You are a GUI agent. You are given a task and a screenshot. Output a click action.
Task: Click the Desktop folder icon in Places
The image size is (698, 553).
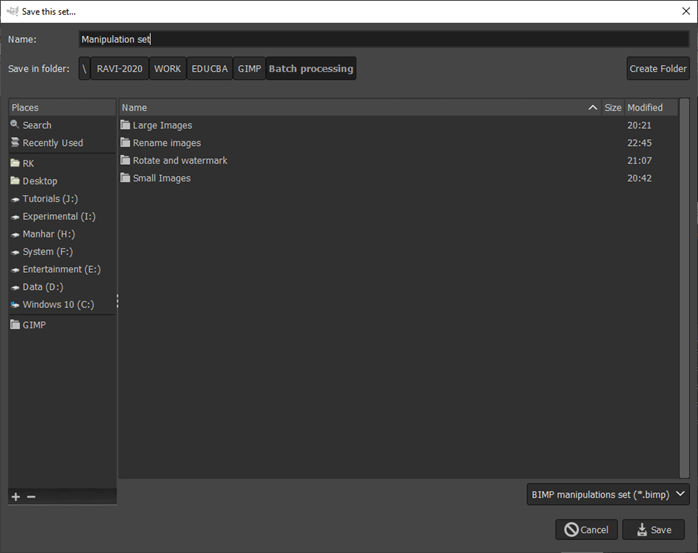pyautogui.click(x=15, y=180)
